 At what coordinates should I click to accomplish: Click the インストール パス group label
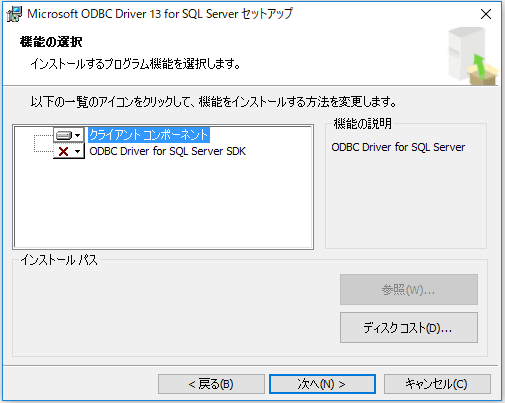[59, 260]
